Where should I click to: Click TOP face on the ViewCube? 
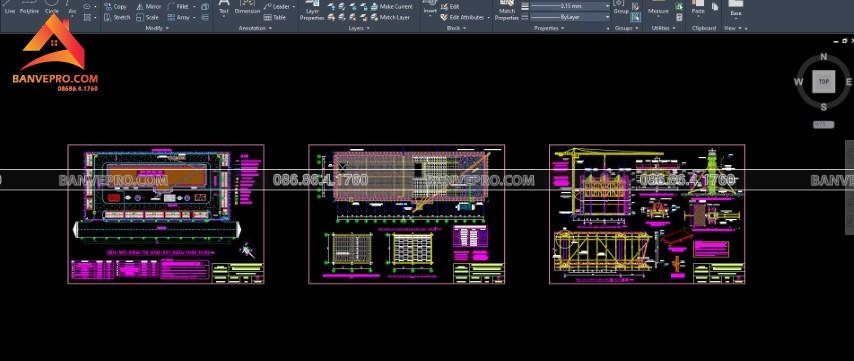coord(824,82)
